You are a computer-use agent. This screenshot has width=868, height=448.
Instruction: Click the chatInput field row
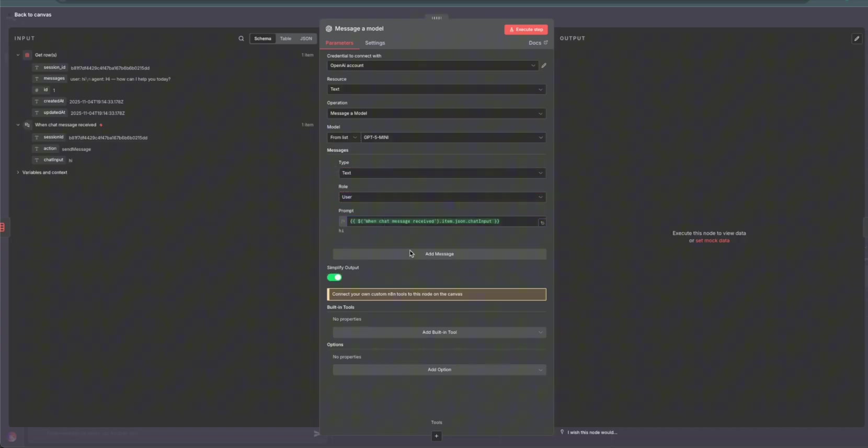53,160
